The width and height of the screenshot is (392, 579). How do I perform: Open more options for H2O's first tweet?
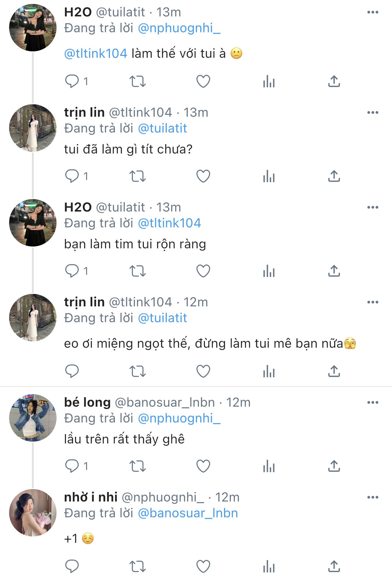373,12
